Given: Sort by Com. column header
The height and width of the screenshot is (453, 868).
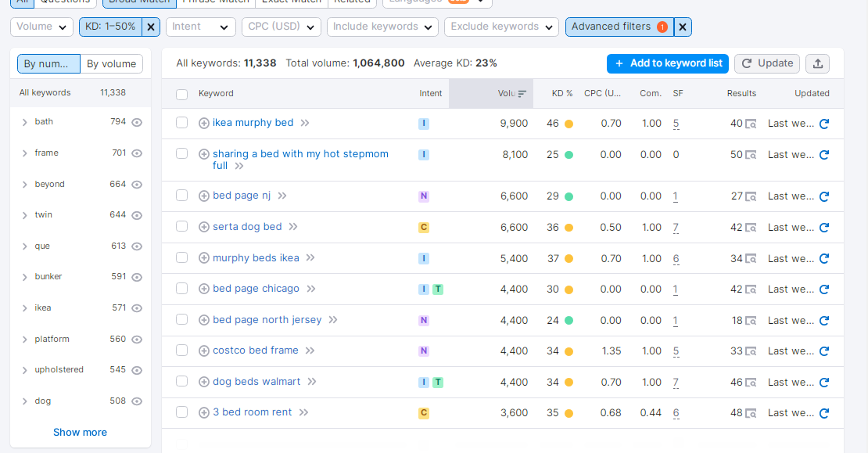Looking at the screenshot, I should pyautogui.click(x=651, y=94).
